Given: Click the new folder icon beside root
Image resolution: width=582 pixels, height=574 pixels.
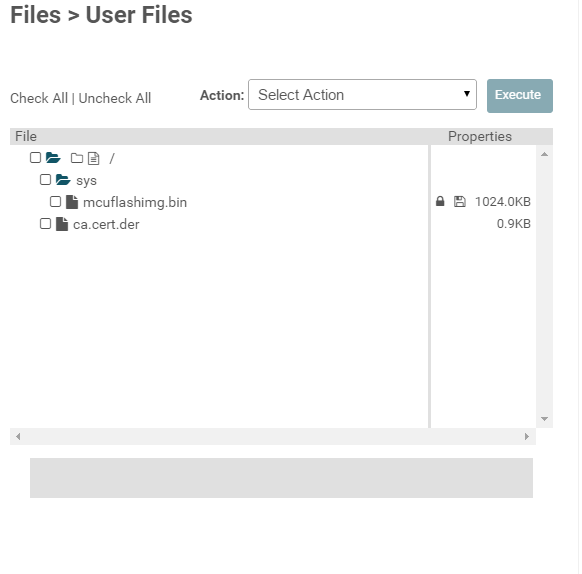Looking at the screenshot, I should 77,158.
